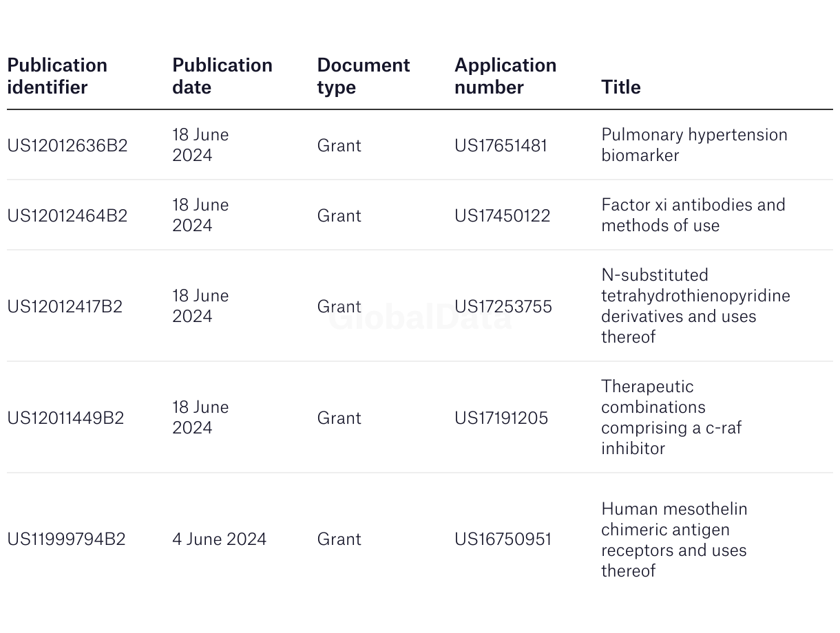Select application number US17253755
840x633 pixels.
click(x=503, y=306)
